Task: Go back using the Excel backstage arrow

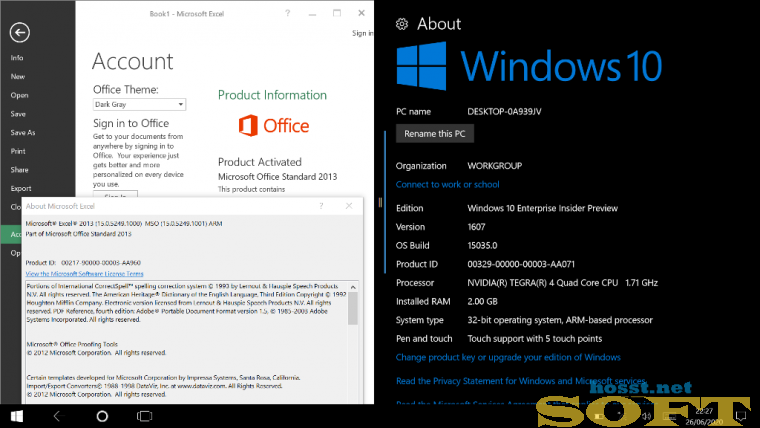Action: [19, 32]
